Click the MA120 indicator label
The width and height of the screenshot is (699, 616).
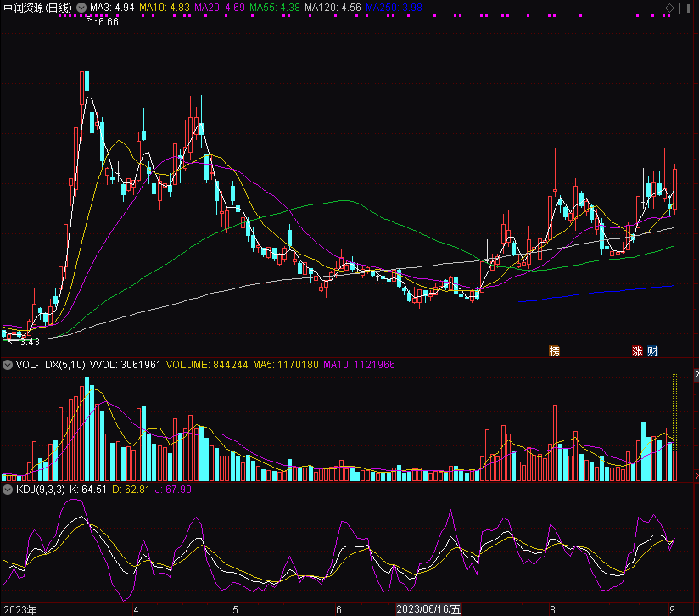click(333, 8)
